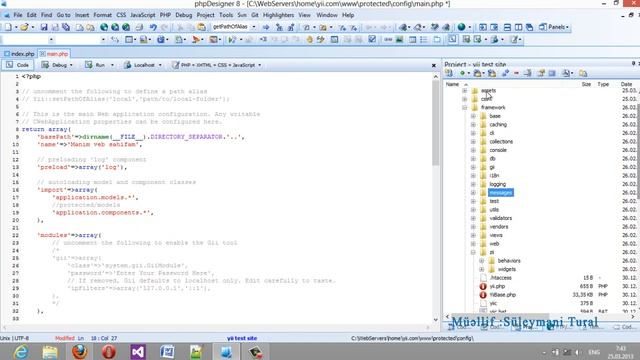
Task: Click the list icon in the second toolbar
Action: 424,40
